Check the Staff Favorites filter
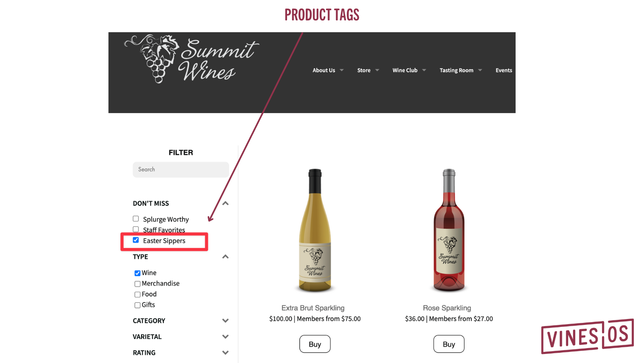 (x=136, y=229)
